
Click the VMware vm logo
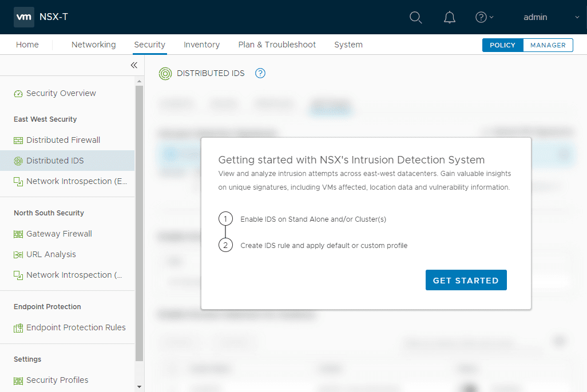point(23,17)
